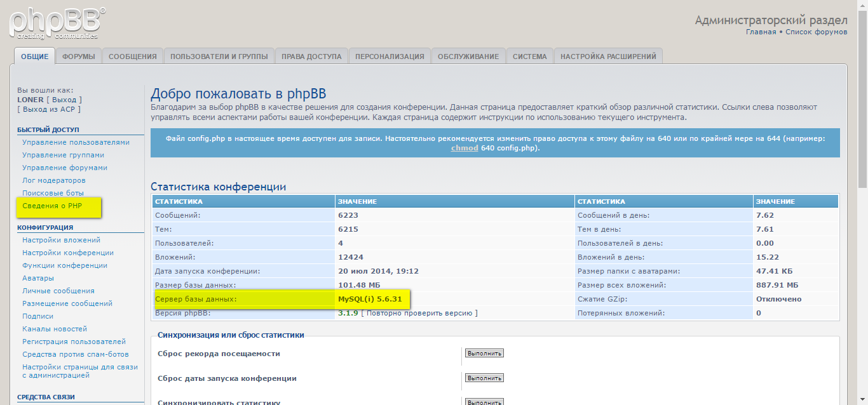Click the Сообщений count 6223

pyautogui.click(x=348, y=215)
